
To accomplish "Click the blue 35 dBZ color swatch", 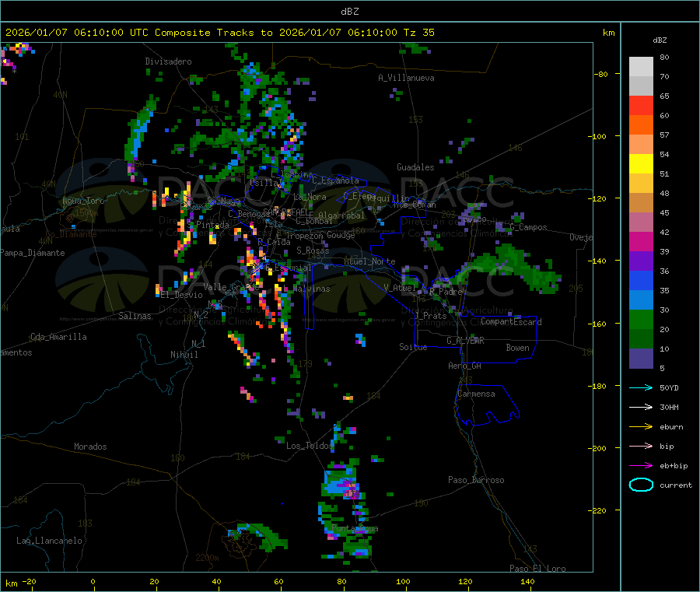I will point(641,280).
